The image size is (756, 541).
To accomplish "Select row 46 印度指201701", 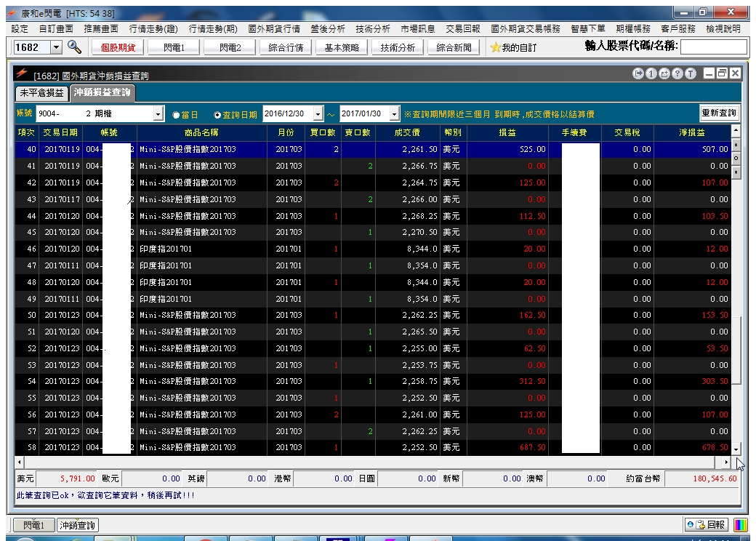I will coord(373,249).
